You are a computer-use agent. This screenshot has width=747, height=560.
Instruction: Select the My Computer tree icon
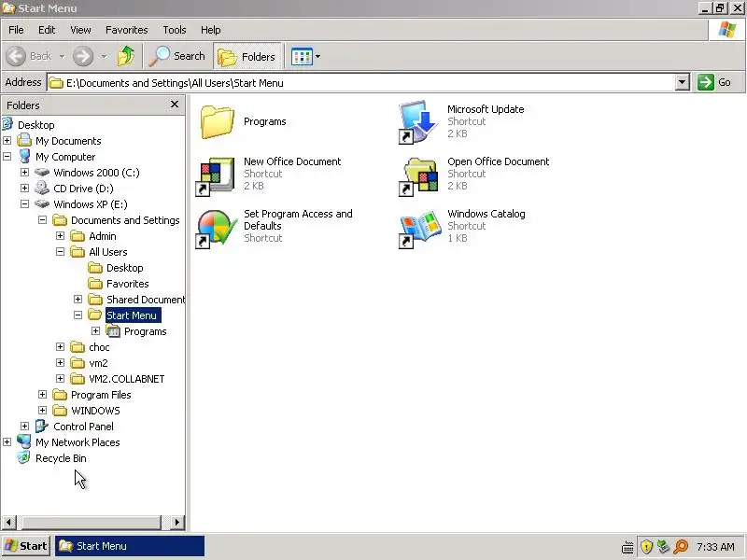point(24,156)
